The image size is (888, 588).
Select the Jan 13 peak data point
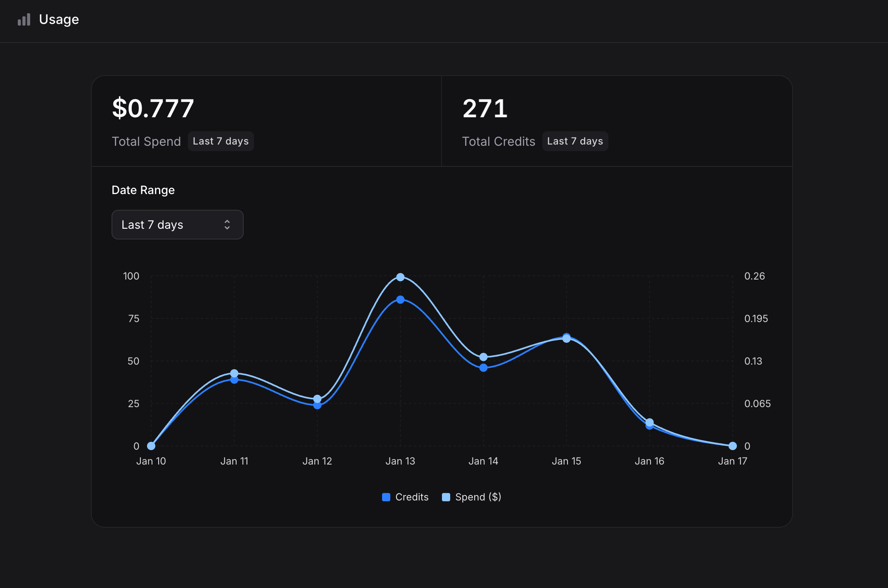[400, 277]
